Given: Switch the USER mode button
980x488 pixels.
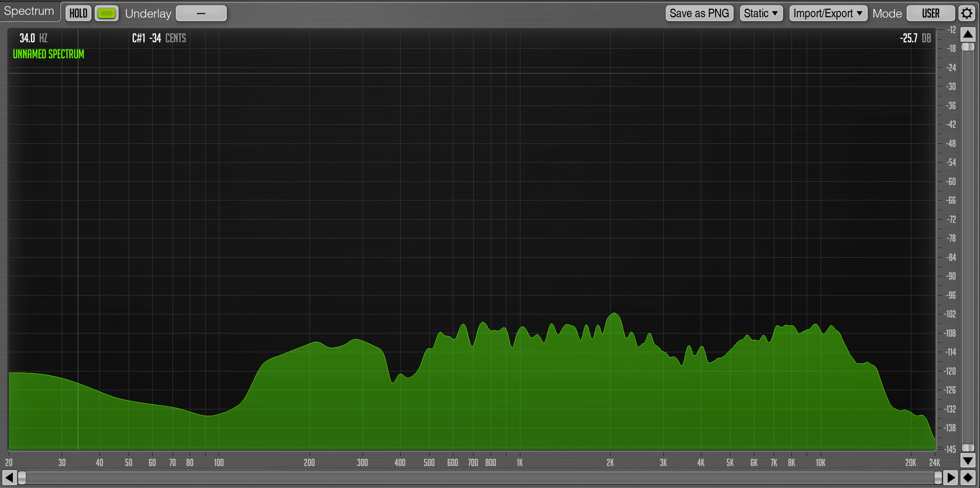Looking at the screenshot, I should coord(930,13).
